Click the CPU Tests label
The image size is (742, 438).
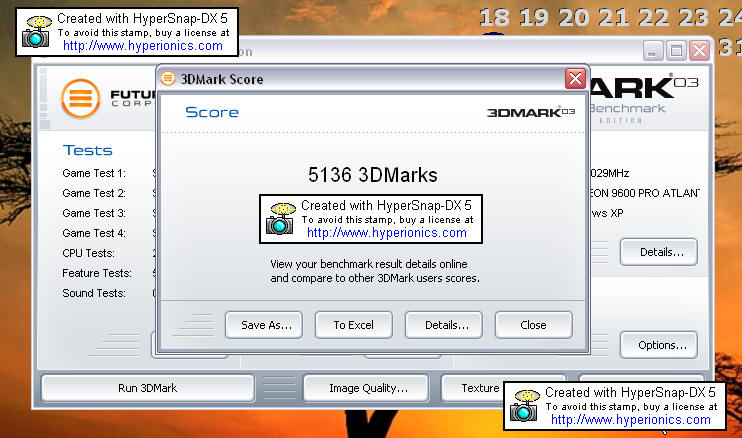(x=88, y=253)
